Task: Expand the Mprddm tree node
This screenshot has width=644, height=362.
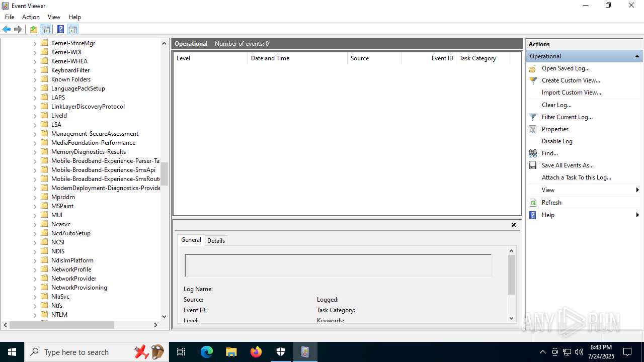Action: [35, 197]
